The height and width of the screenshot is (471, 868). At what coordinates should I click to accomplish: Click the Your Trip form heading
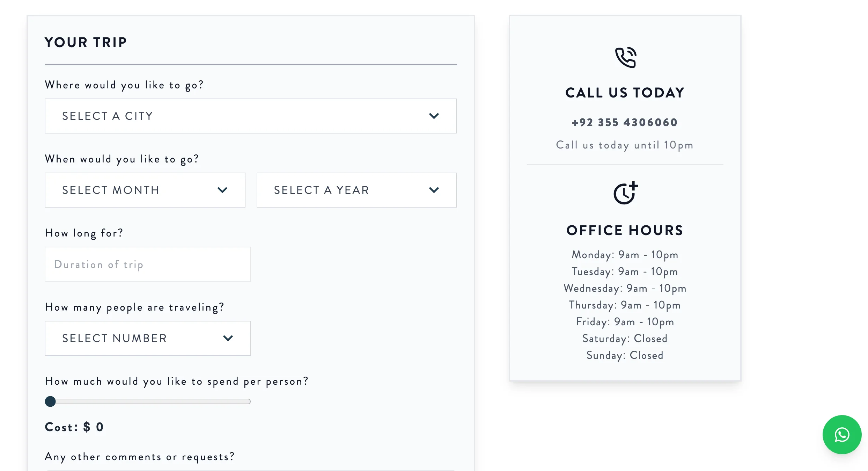click(x=86, y=42)
